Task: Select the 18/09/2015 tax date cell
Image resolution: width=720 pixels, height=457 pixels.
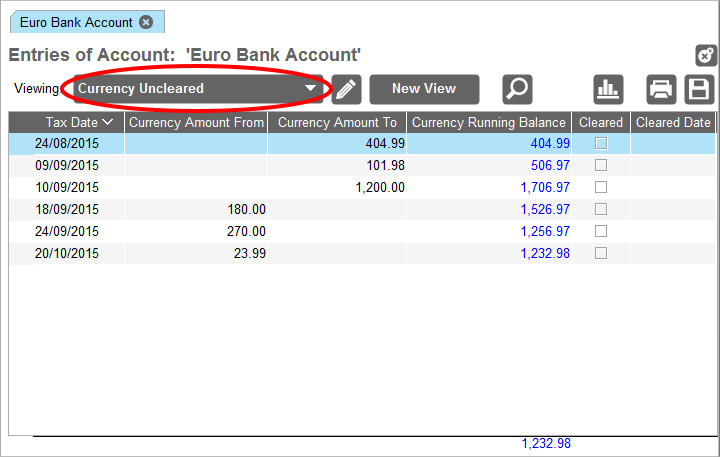Action: pyautogui.click(x=67, y=209)
